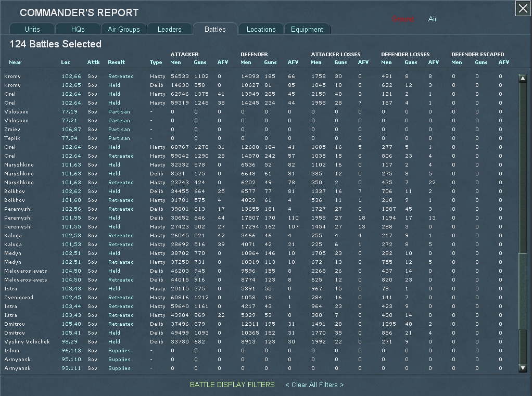The height and width of the screenshot is (396, 532).
Task: Open location 101,60 near Bolkhov
Action: tap(71, 200)
